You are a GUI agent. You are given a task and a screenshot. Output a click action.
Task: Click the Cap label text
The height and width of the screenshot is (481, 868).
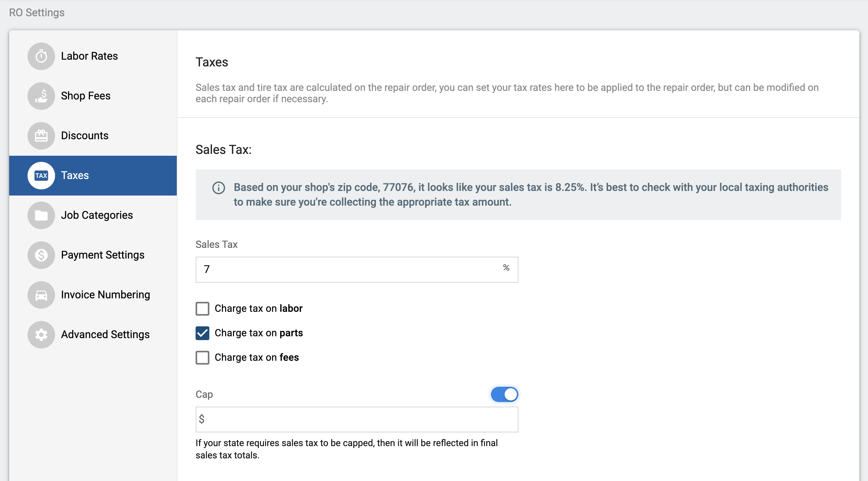pyautogui.click(x=204, y=394)
